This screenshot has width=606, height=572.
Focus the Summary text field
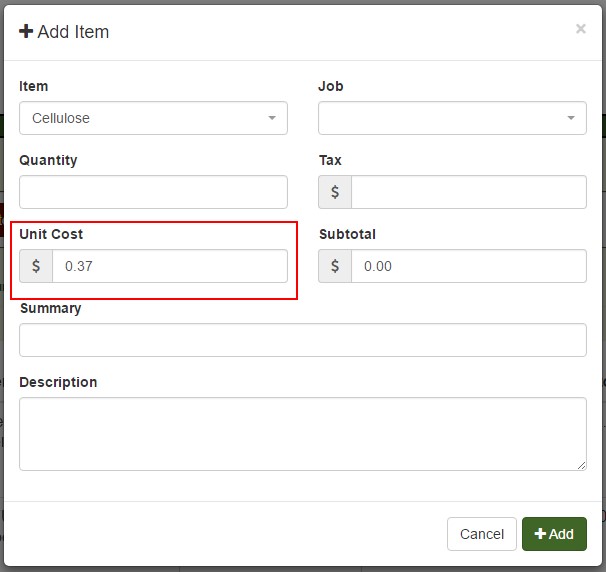pos(302,340)
